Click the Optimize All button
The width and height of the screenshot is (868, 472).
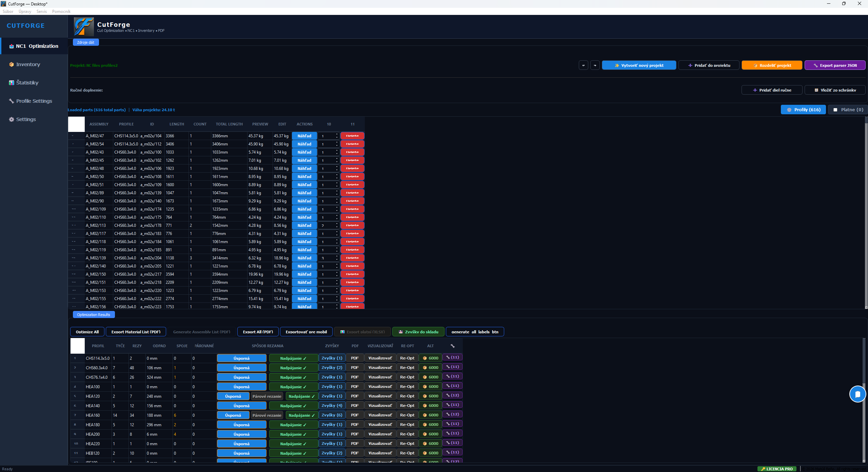point(87,332)
